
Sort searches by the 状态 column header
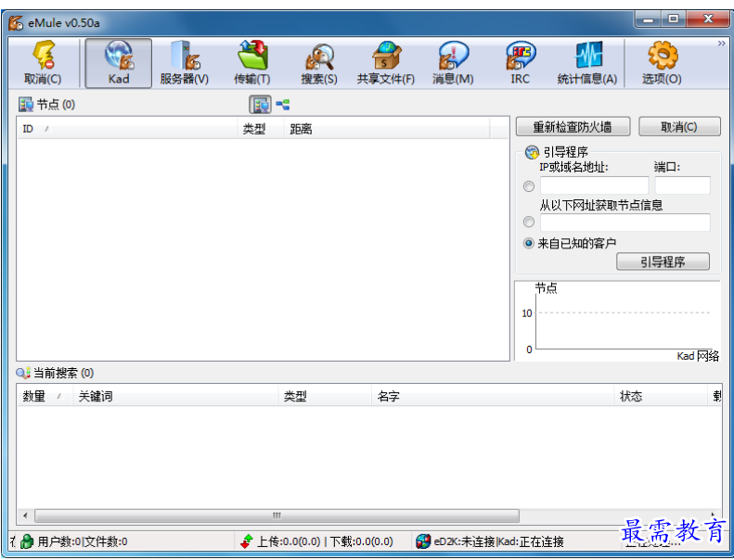tap(661, 396)
